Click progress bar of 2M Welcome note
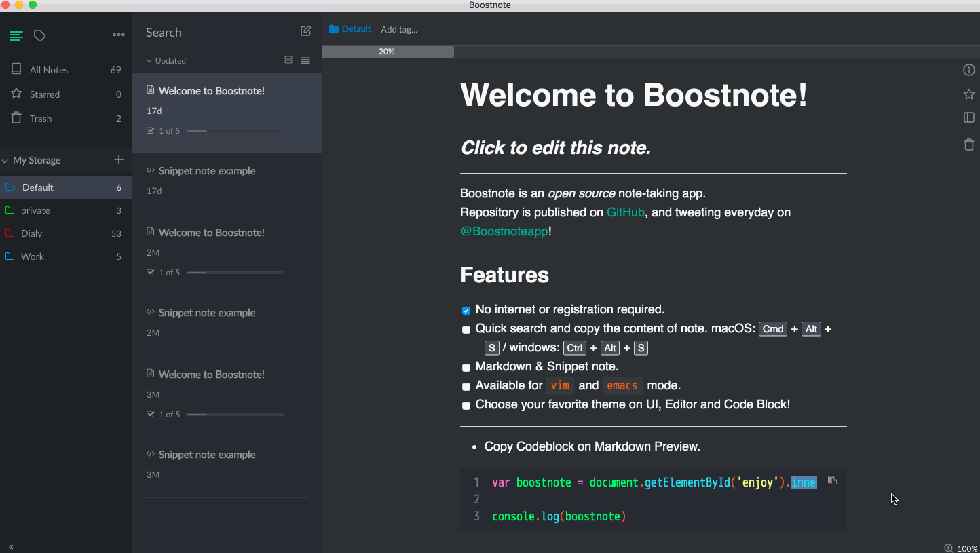980x553 pixels. point(235,273)
